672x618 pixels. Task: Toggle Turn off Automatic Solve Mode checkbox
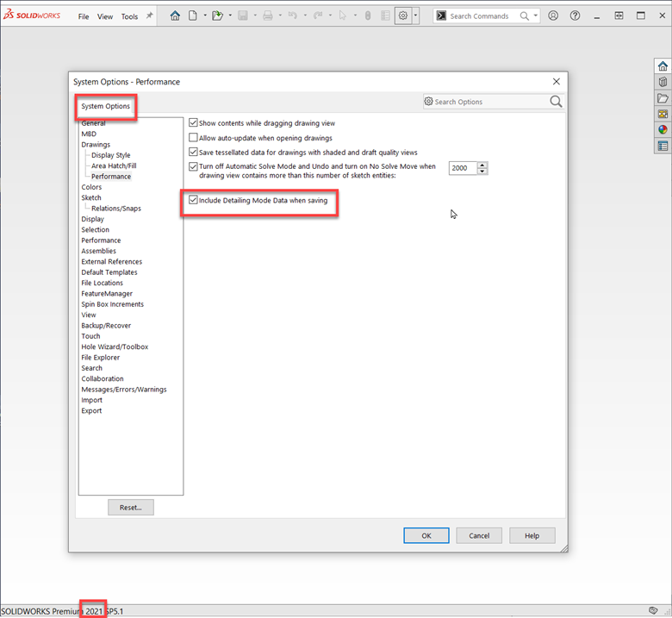pos(193,166)
